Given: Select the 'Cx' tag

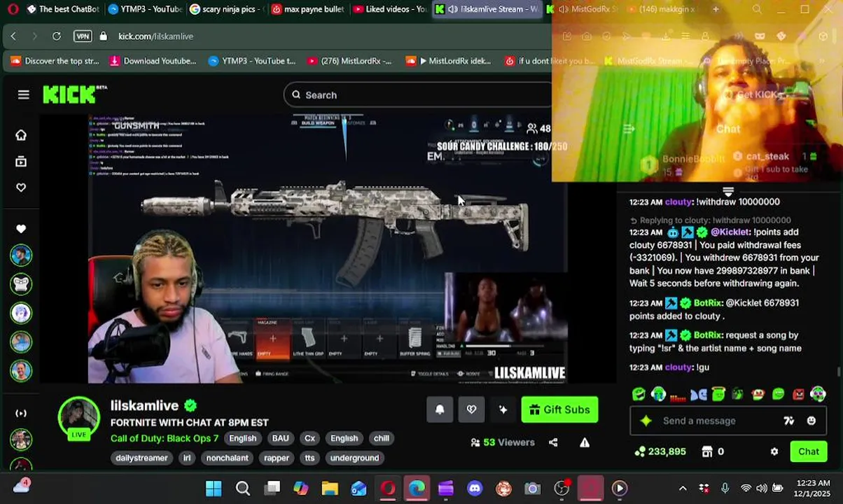Looking at the screenshot, I should 309,438.
